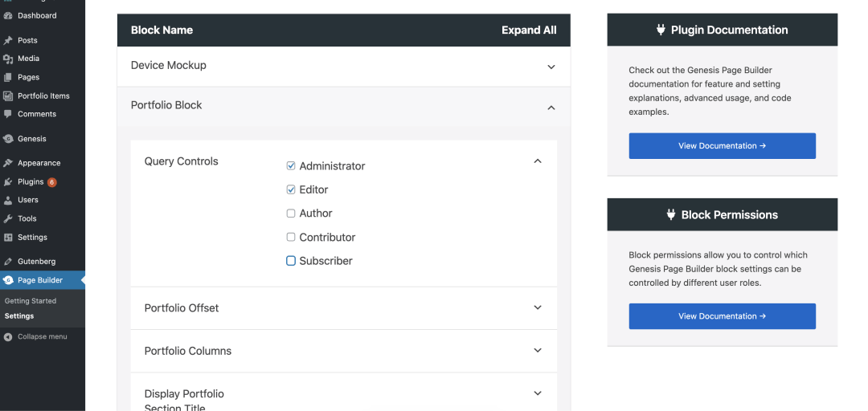Screen dimensions: 868x411
Task: Expand the Portfolio Columns chevron
Action: pyautogui.click(x=537, y=350)
